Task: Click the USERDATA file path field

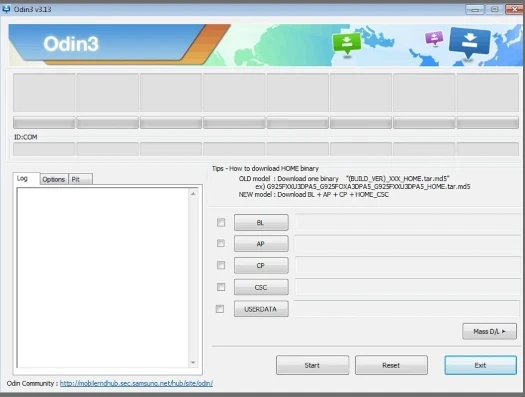Action: [407, 309]
